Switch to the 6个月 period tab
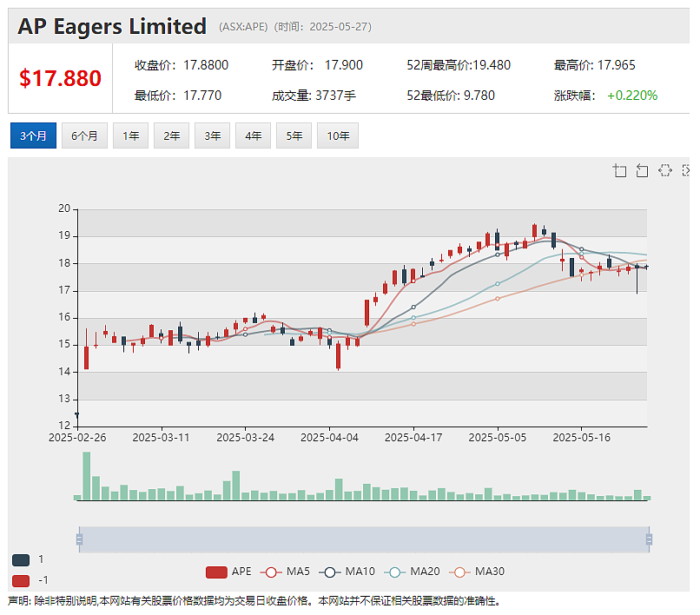 click(x=84, y=136)
